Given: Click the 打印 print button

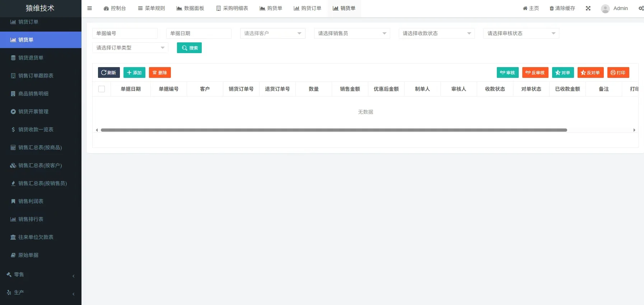Looking at the screenshot, I should [x=618, y=72].
